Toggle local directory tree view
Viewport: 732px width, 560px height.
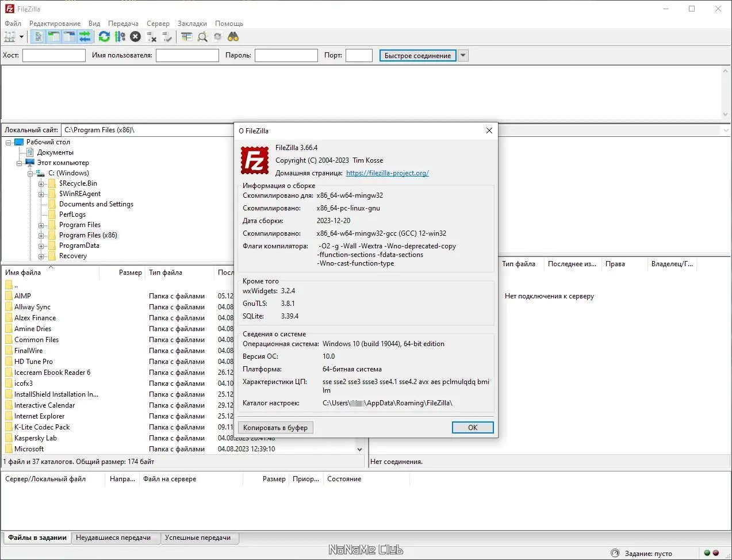54,37
